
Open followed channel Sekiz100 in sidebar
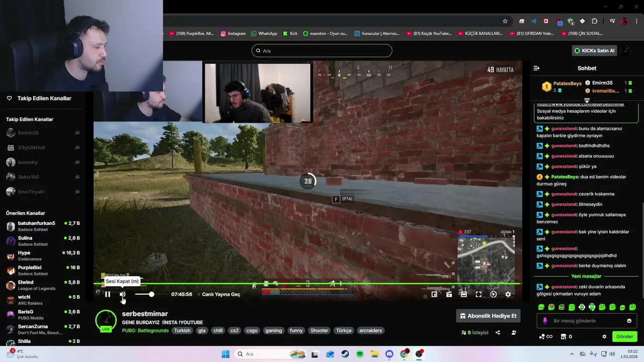tap(43, 177)
